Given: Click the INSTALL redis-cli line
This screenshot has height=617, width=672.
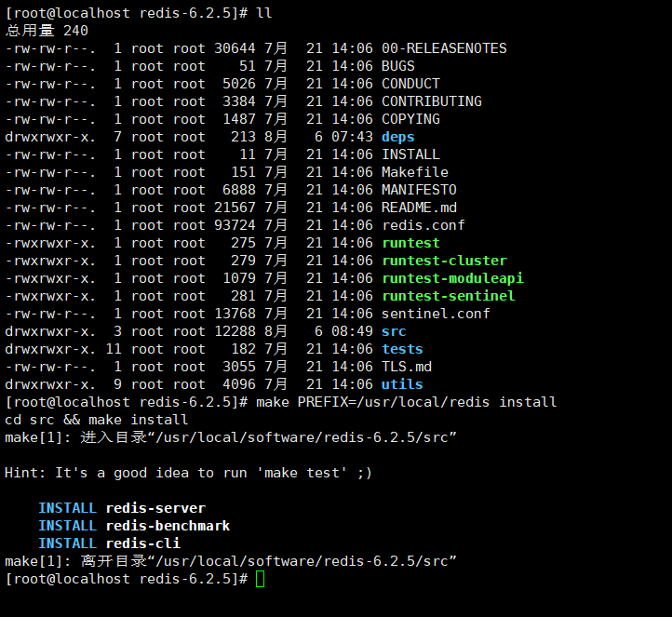Looking at the screenshot, I should pyautogui.click(x=109, y=543).
